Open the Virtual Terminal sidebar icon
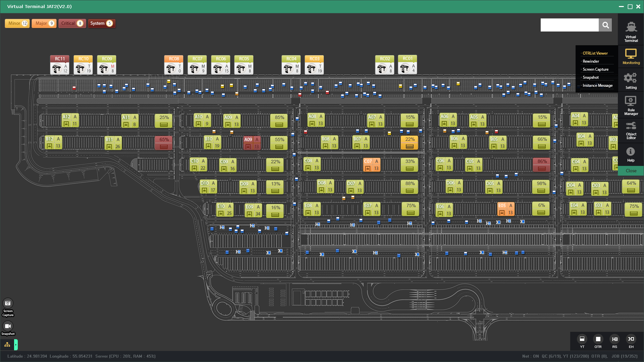The height and width of the screenshot is (362, 644). (x=631, y=31)
